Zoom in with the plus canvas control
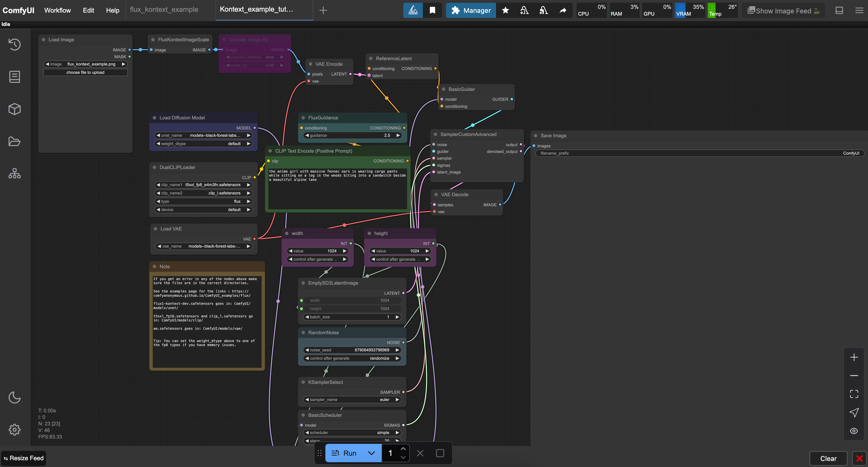Image resolution: width=868 pixels, height=467 pixels. tap(854, 357)
